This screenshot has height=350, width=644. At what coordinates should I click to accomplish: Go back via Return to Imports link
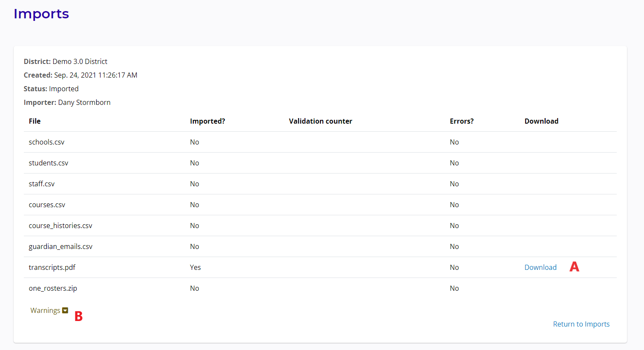coord(581,324)
